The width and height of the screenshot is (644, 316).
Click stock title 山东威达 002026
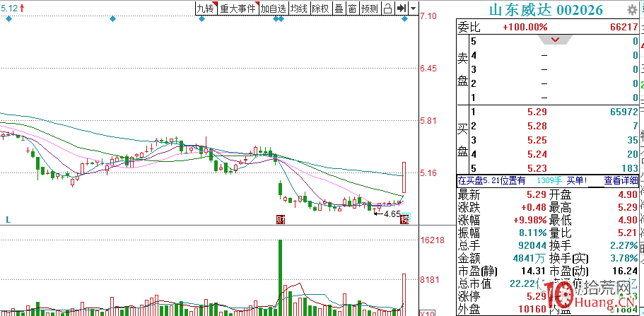[x=546, y=9]
